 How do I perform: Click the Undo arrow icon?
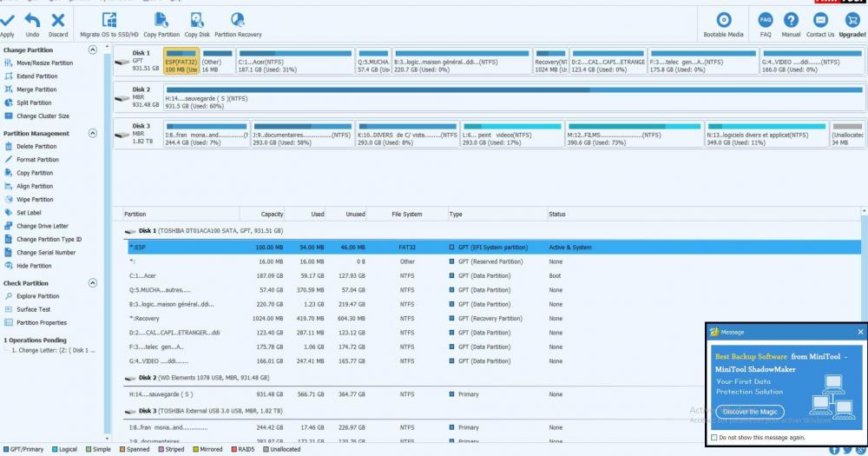click(x=32, y=21)
